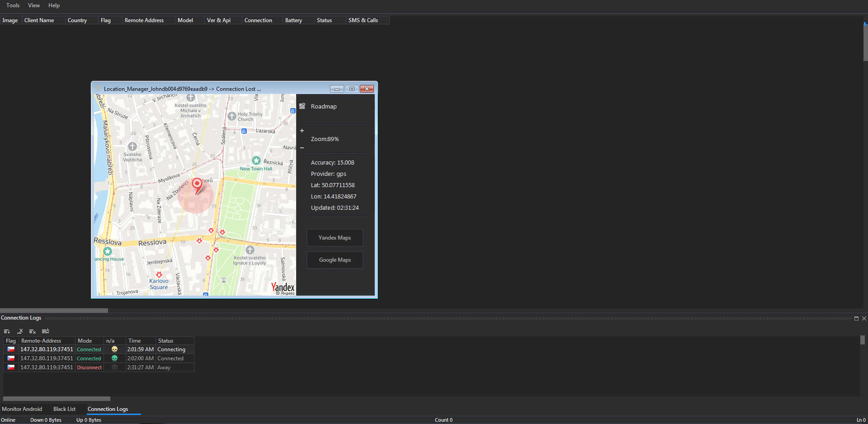Click the dark skull icon in Disconnect row

point(115,367)
